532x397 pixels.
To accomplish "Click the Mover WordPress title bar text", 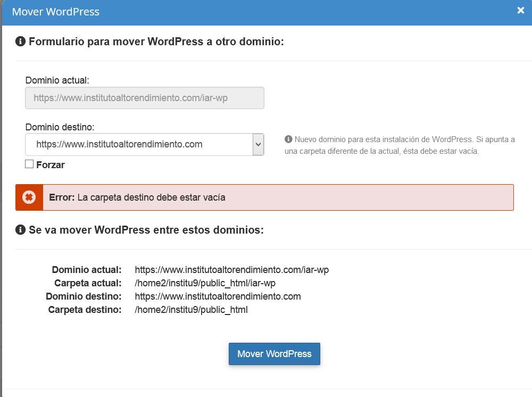I will pos(56,12).
